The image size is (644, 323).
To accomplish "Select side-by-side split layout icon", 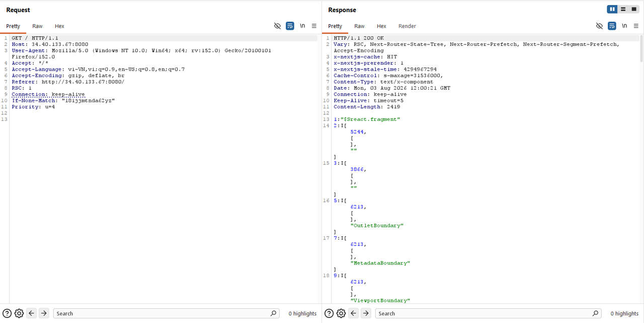I will tap(612, 9).
